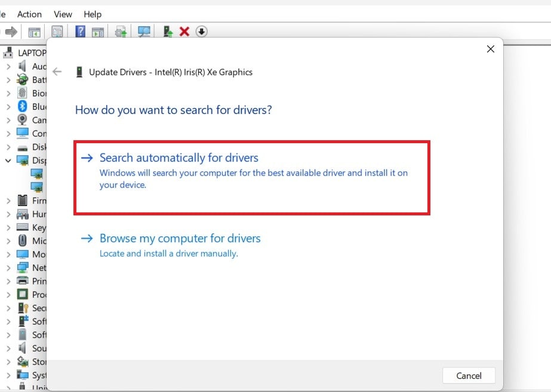551x392 pixels.
Task: Expand the Storage controllers category
Action: point(8,362)
